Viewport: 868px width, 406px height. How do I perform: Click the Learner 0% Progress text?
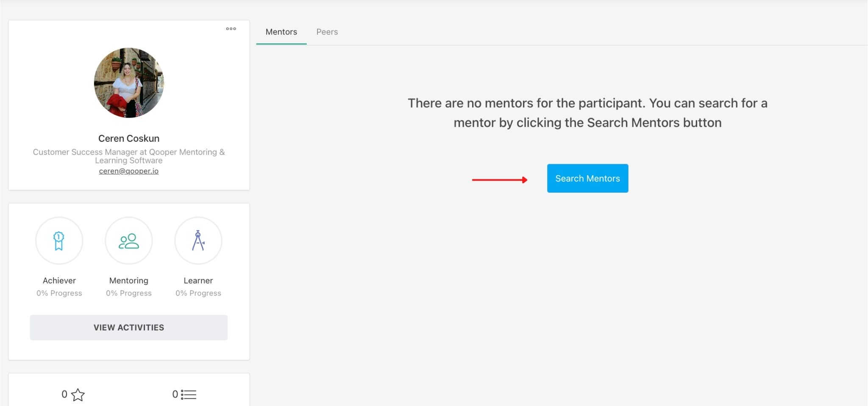198,293
